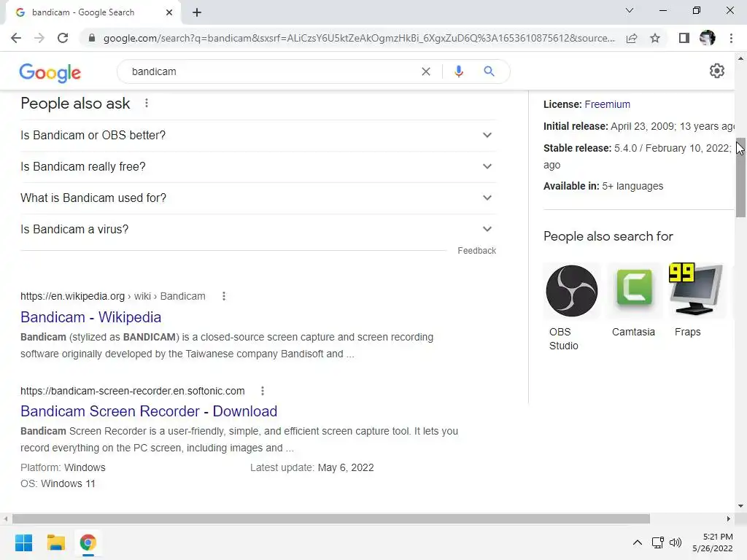Image resolution: width=747 pixels, height=560 pixels.
Task: View site information lock icon
Action: pyautogui.click(x=92, y=38)
